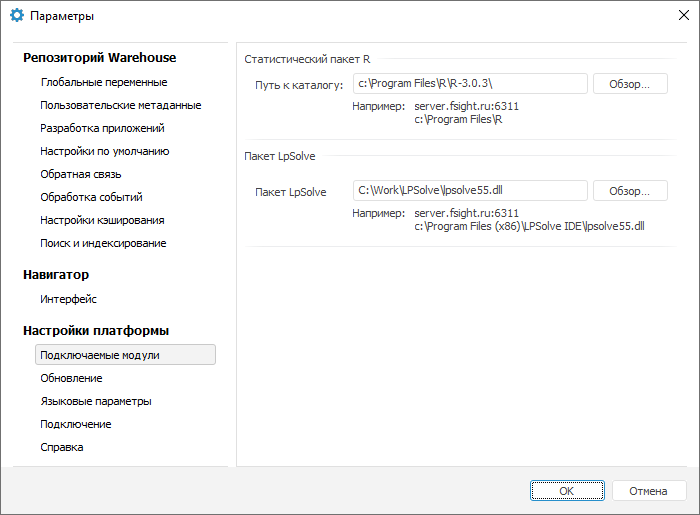Click the R package path input field
Viewport: 700px width, 515px height.
point(469,84)
